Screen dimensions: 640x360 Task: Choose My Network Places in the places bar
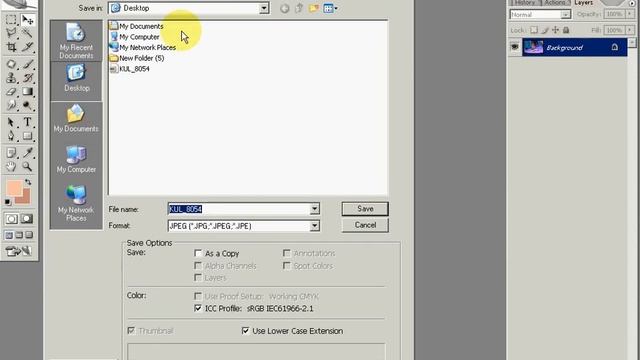(x=76, y=203)
